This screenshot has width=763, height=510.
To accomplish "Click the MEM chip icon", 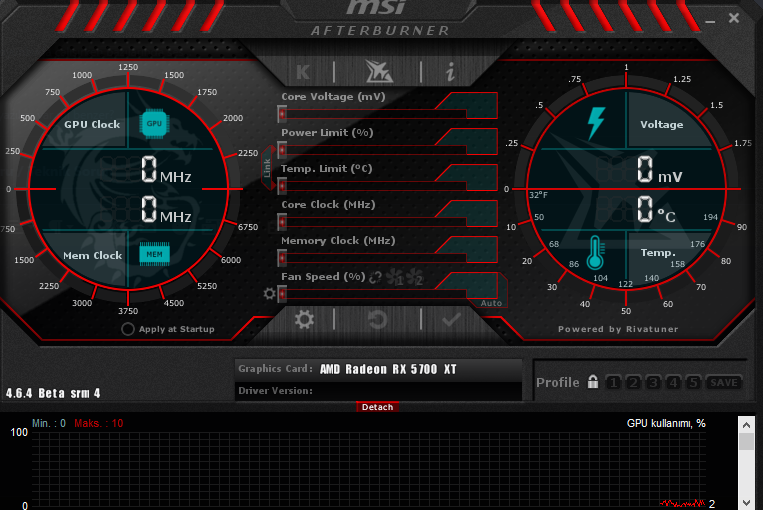I will pos(154,254).
